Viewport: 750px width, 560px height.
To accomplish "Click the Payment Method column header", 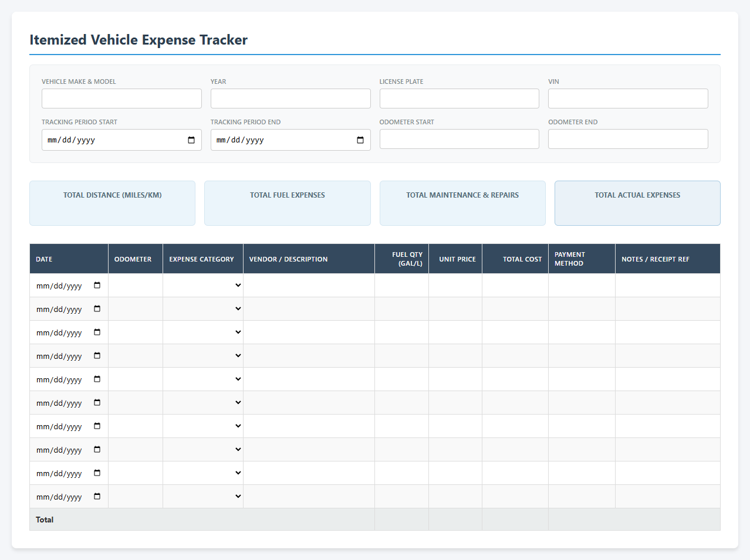I will click(582, 259).
